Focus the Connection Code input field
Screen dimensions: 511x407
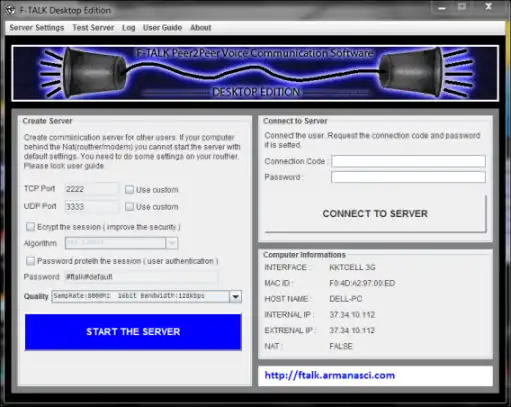pos(408,161)
